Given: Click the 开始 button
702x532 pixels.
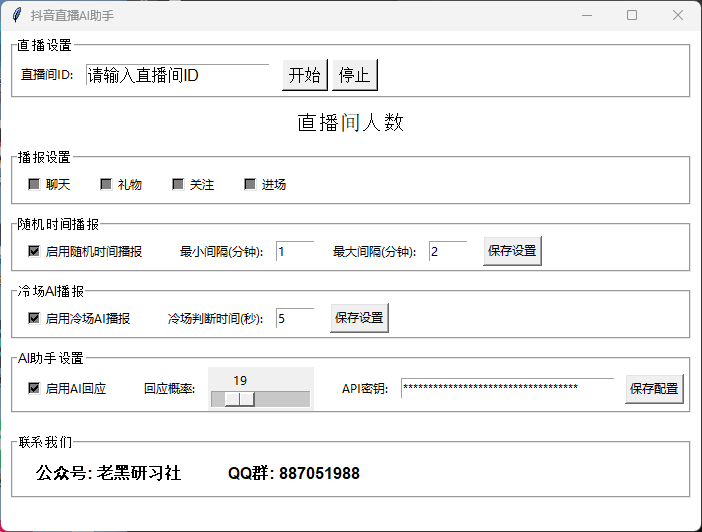Looking at the screenshot, I should click(x=305, y=75).
